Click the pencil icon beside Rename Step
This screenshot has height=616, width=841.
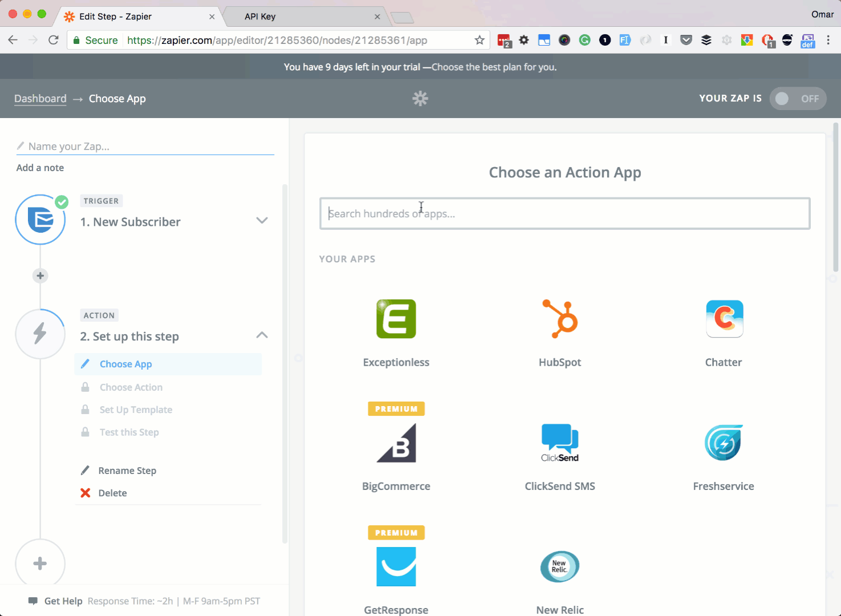click(x=86, y=471)
